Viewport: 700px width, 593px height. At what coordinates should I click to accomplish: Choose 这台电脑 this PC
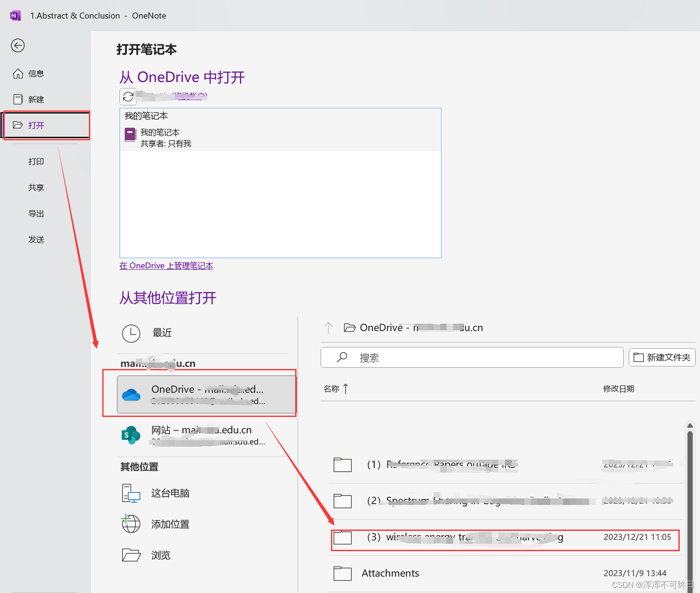coord(203,493)
